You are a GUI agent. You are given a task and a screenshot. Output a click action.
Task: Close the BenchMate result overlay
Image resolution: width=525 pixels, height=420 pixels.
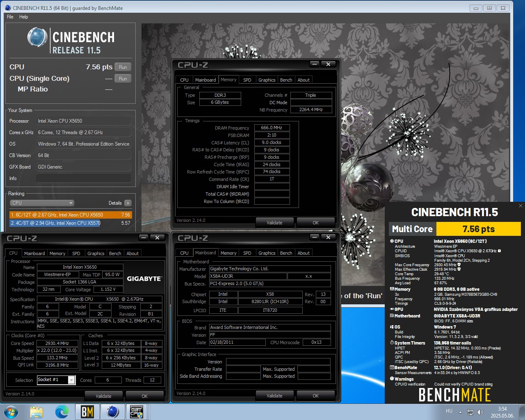pos(520,206)
